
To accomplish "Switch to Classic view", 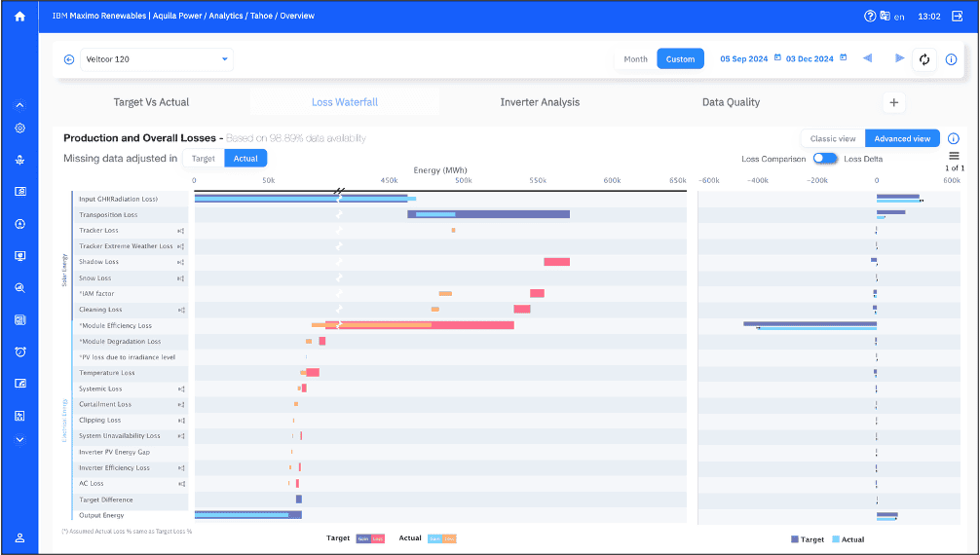I will click(833, 138).
